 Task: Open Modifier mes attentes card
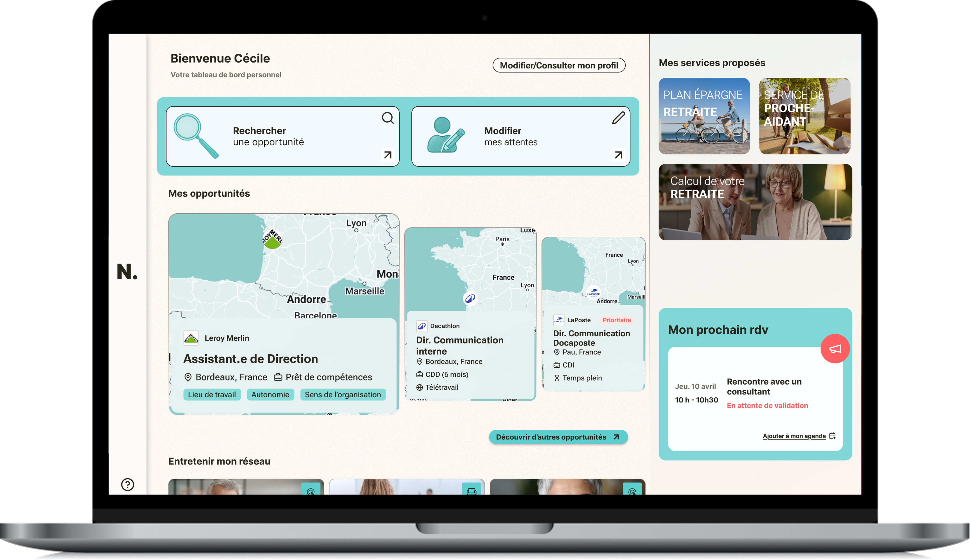tap(520, 136)
